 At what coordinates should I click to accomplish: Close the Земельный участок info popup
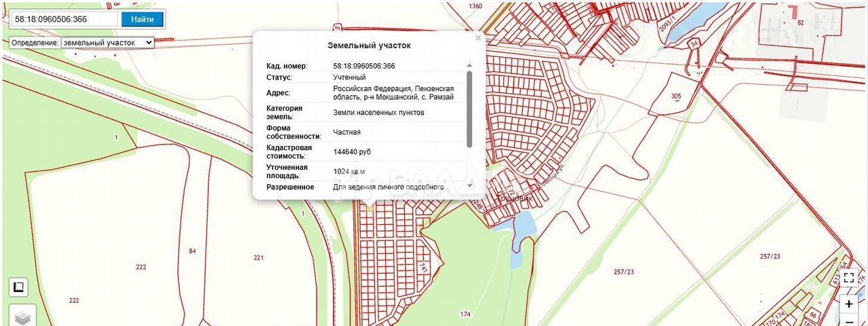478,39
